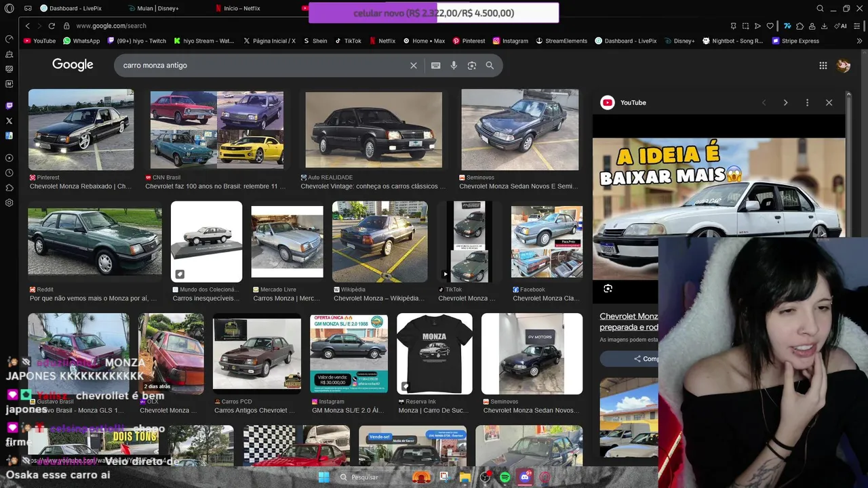Image resolution: width=868 pixels, height=488 pixels.
Task: Submit search with magnifying glass icon
Action: pyautogui.click(x=490, y=65)
